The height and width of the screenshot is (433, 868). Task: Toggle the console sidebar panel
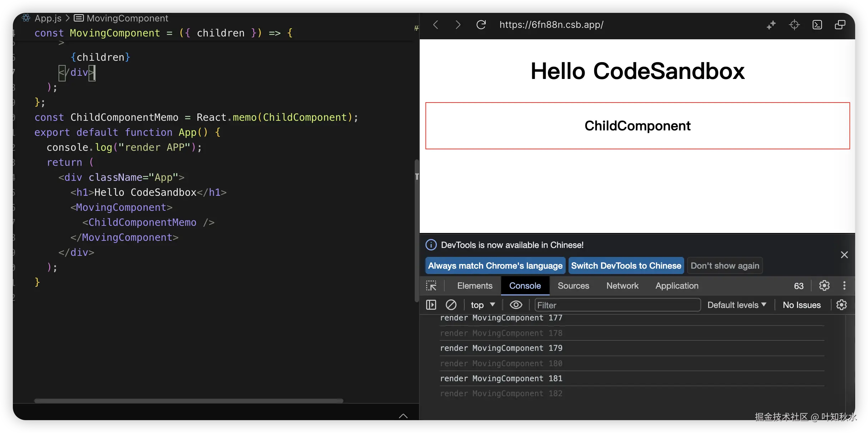[431, 305]
